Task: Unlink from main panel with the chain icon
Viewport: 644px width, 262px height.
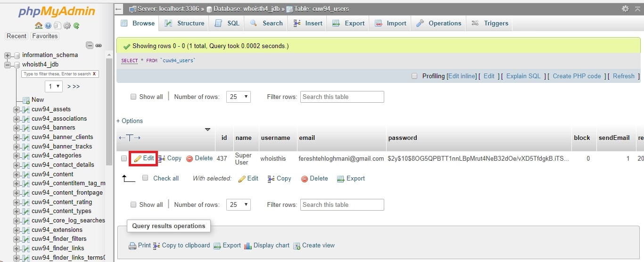Action: click(99, 46)
